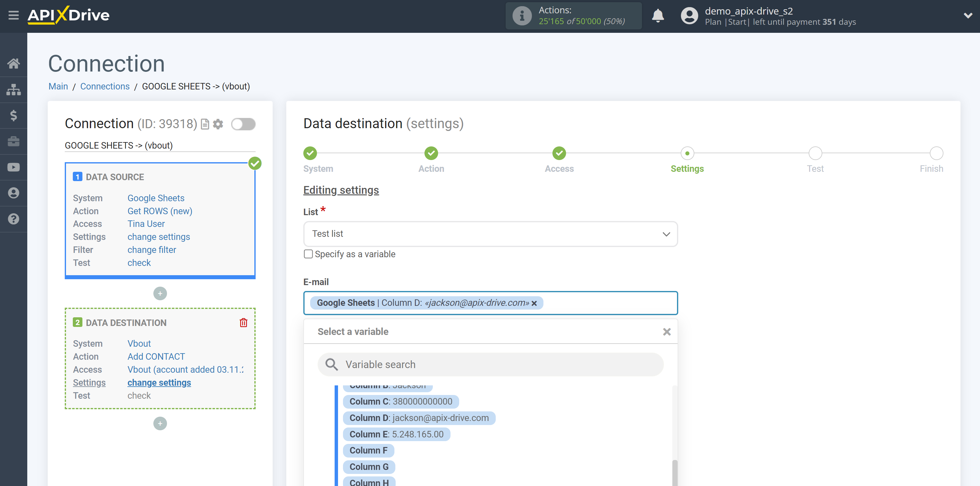Remove the Column D tag from E-mail
Image resolution: width=980 pixels, height=486 pixels.
point(534,303)
